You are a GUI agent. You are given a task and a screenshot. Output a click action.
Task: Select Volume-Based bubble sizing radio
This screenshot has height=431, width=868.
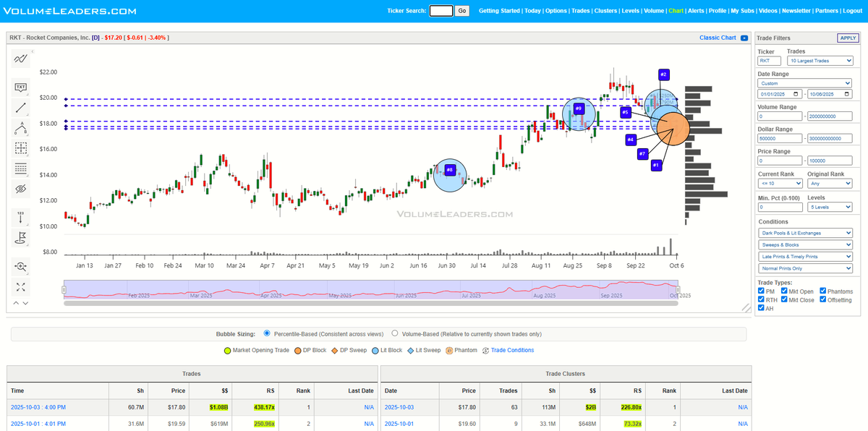394,333
